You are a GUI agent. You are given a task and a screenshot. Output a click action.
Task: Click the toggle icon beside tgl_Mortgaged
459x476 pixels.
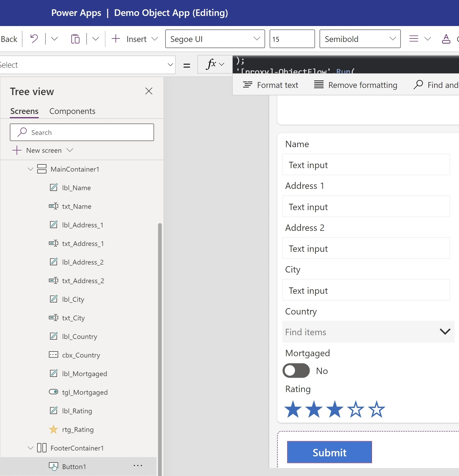(x=53, y=392)
